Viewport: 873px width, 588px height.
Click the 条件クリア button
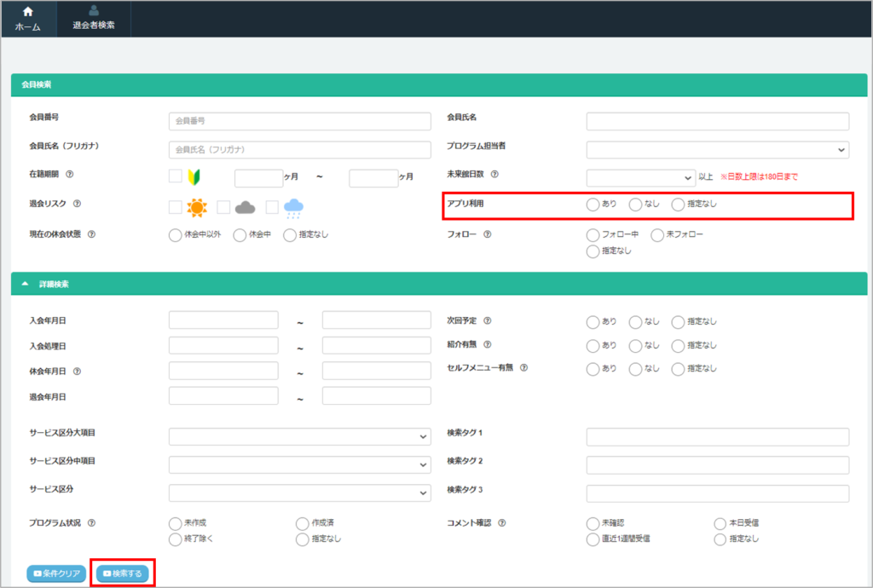tap(56, 574)
